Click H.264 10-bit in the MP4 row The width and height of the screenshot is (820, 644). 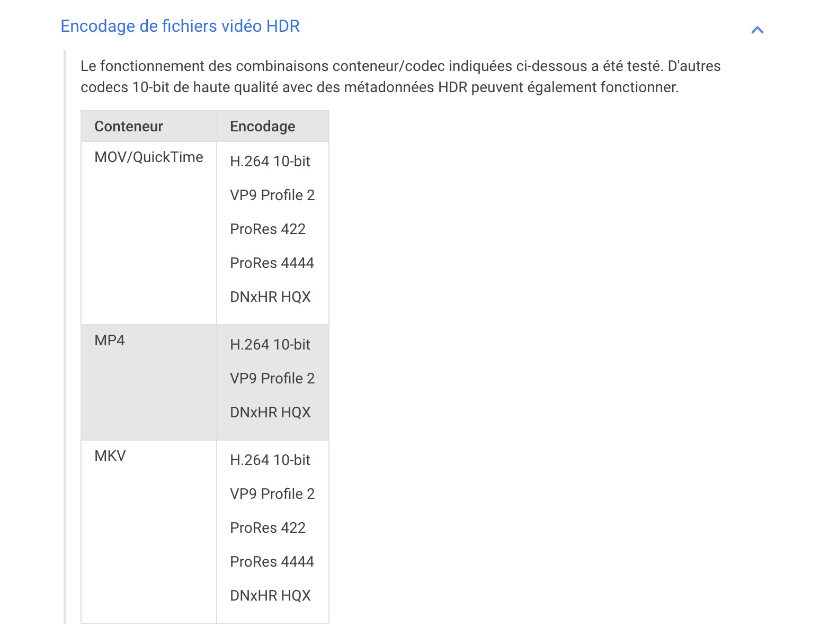tap(270, 345)
